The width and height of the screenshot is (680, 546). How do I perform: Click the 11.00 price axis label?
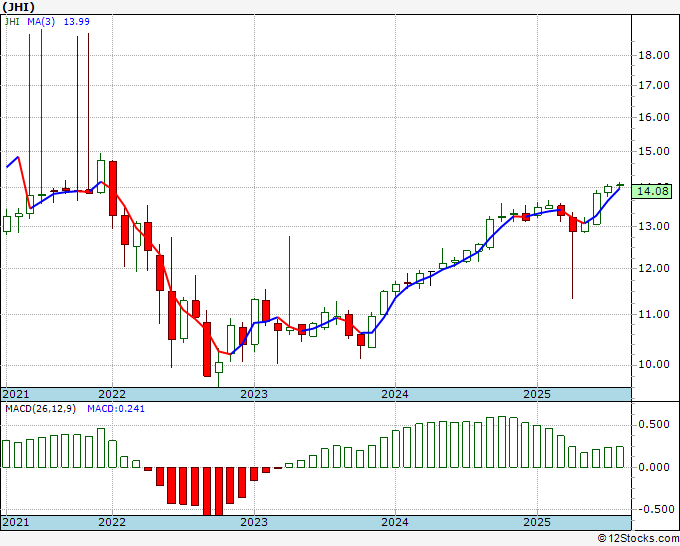coord(654,314)
